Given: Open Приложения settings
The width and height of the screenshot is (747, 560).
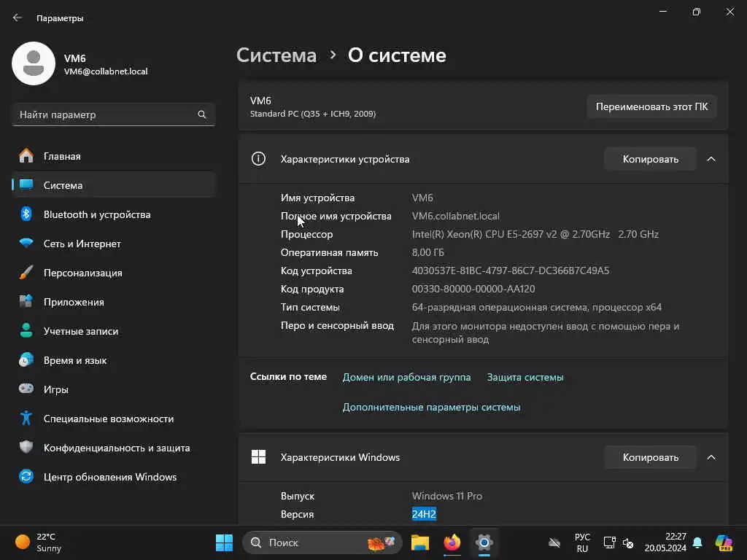Looking at the screenshot, I should pyautogui.click(x=113, y=301).
